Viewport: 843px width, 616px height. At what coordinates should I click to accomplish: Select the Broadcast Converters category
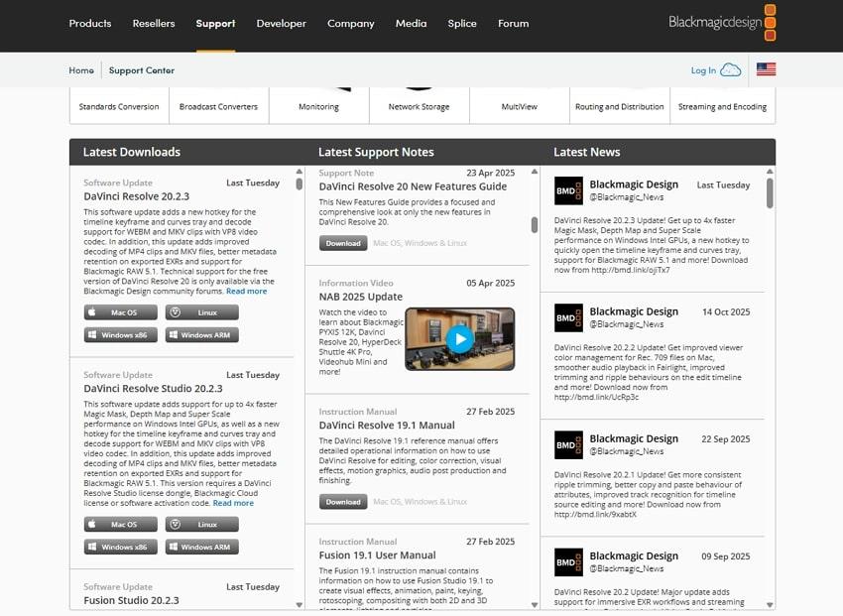pos(219,106)
